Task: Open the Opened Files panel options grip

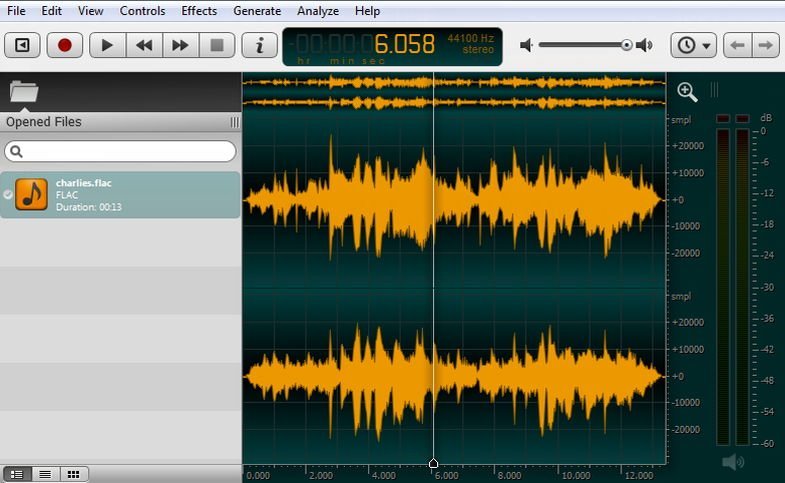Action: pos(234,122)
